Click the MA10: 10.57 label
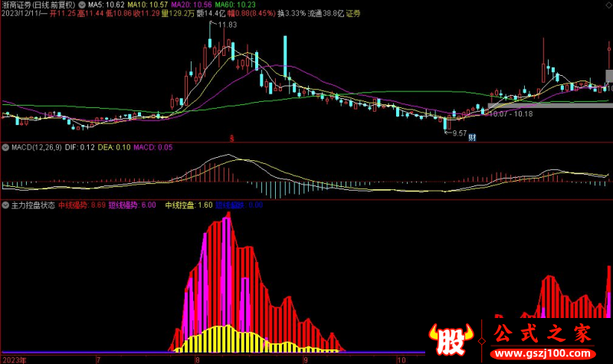The width and height of the screenshot is (613, 364). point(147,5)
